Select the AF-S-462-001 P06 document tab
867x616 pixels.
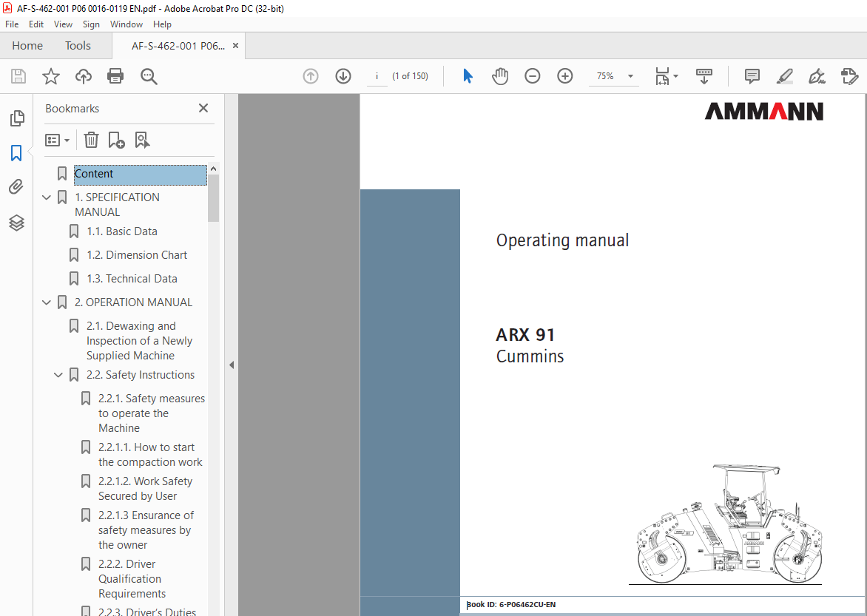178,46
